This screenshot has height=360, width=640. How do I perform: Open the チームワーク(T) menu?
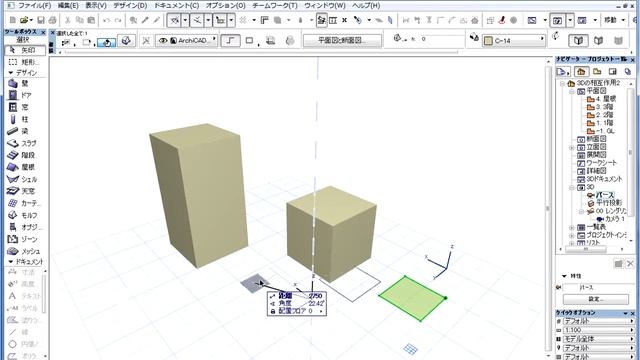click(x=275, y=6)
